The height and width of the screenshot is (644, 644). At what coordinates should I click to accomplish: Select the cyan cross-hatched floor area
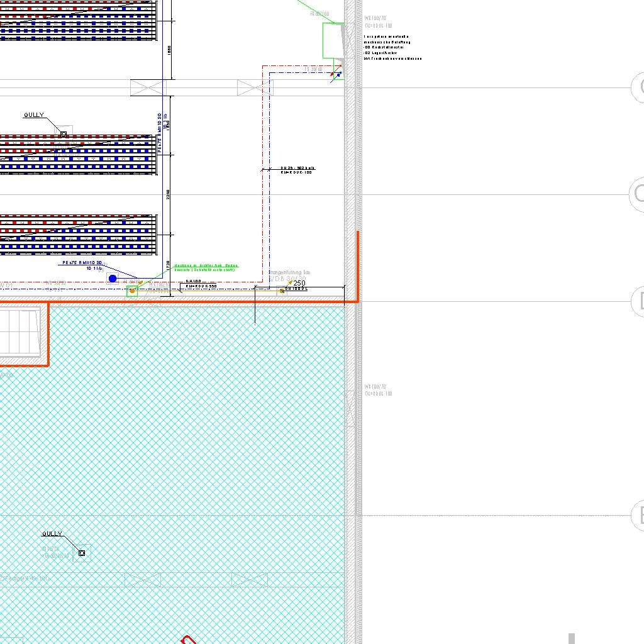tap(189, 440)
